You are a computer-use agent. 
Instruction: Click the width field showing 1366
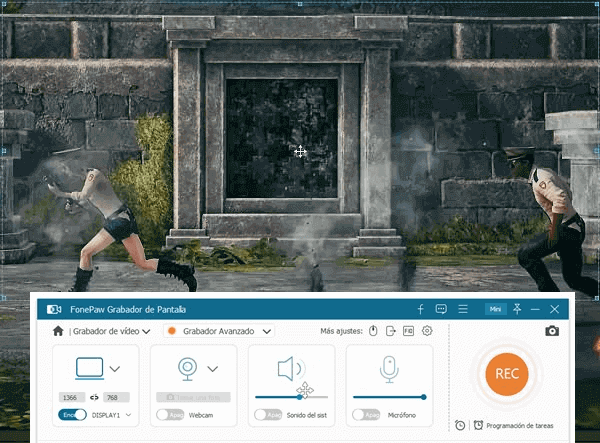click(72, 397)
